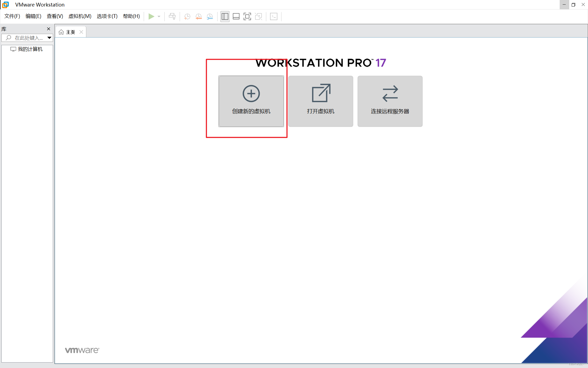
Task: Open the 文件(F) menu
Action: click(x=12, y=16)
